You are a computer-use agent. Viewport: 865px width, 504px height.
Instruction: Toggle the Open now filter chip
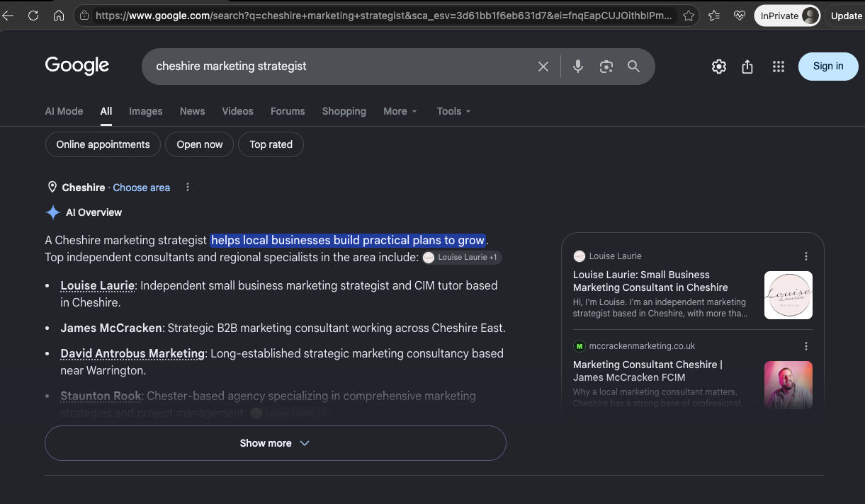[x=200, y=144]
